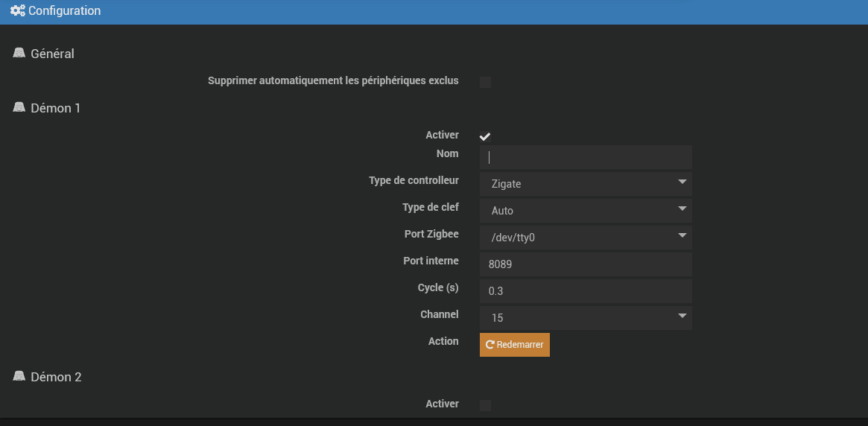Click the Configuration header title
The width and height of the screenshot is (868, 426).
(64, 11)
